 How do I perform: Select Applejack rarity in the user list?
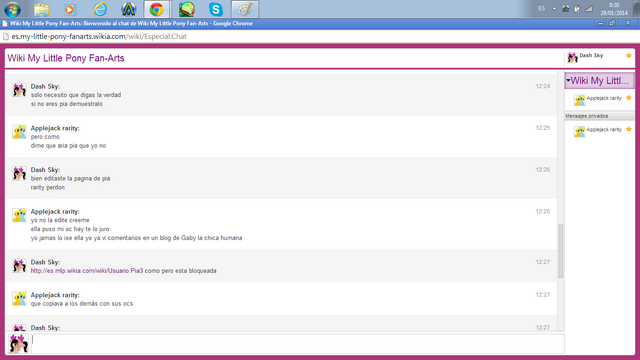(x=604, y=98)
